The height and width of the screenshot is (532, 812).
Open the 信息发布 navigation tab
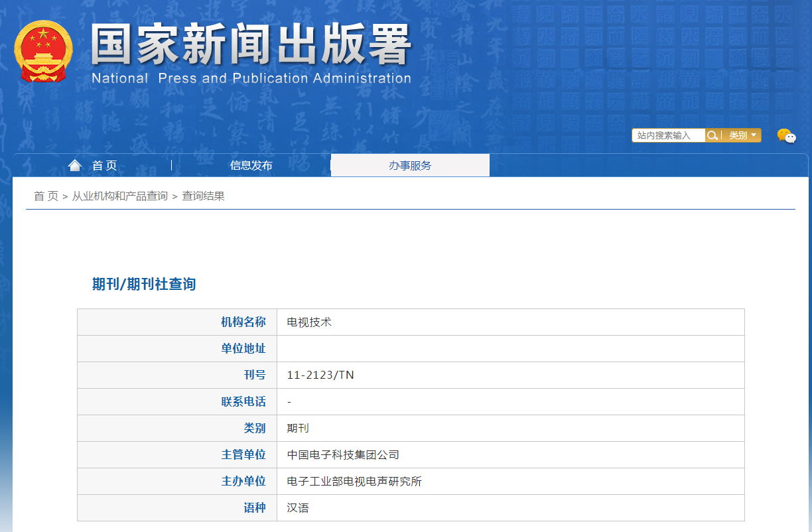click(x=251, y=166)
